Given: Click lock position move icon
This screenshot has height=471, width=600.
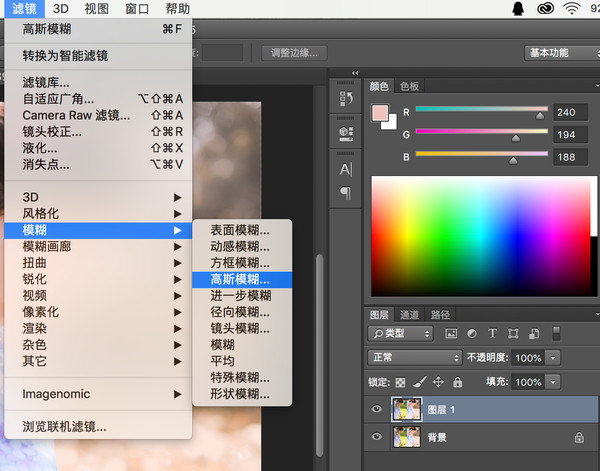Looking at the screenshot, I should click(x=438, y=382).
